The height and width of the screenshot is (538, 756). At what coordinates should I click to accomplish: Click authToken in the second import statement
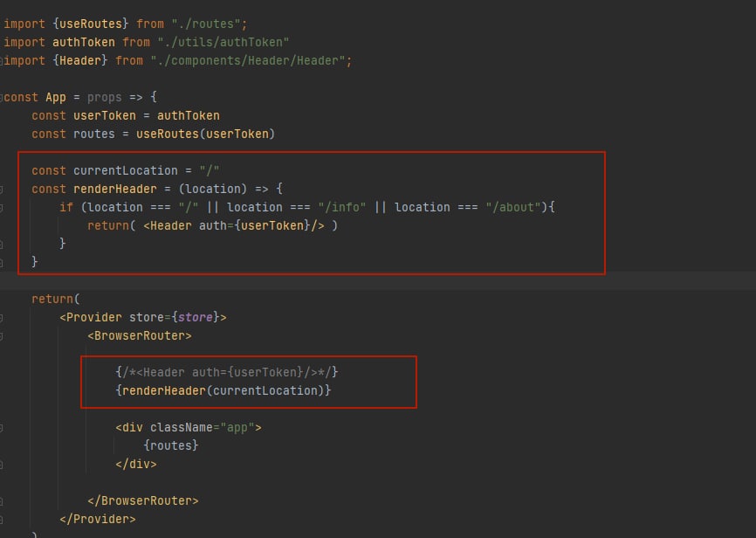(x=84, y=42)
